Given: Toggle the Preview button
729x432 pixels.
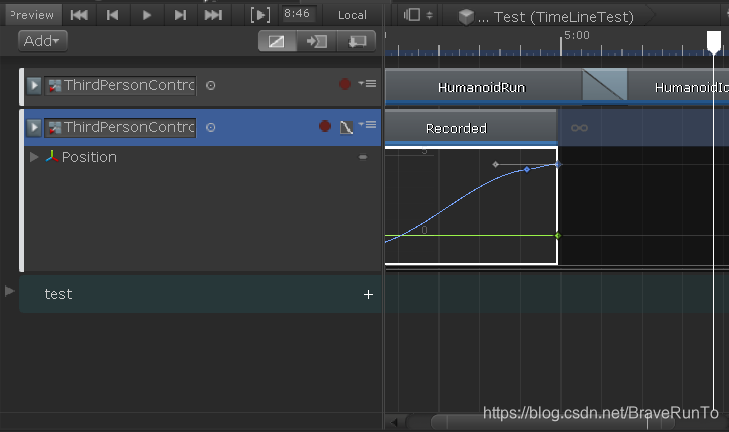Looking at the screenshot, I should tap(33, 15).
